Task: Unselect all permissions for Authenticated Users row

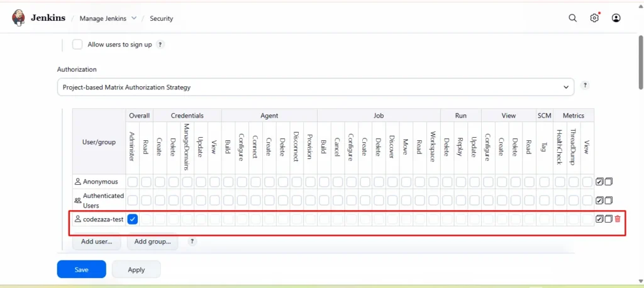Action: tap(609, 201)
